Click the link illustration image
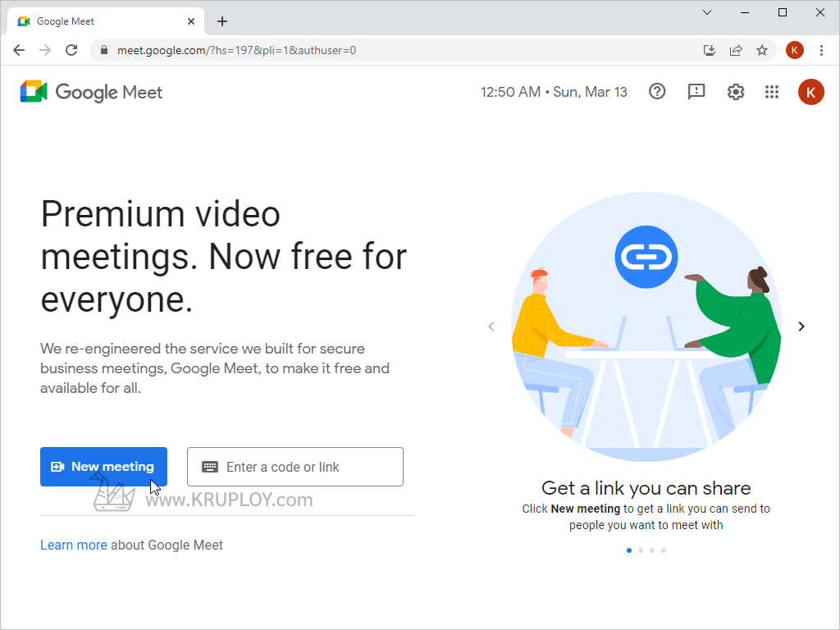 coord(646,326)
